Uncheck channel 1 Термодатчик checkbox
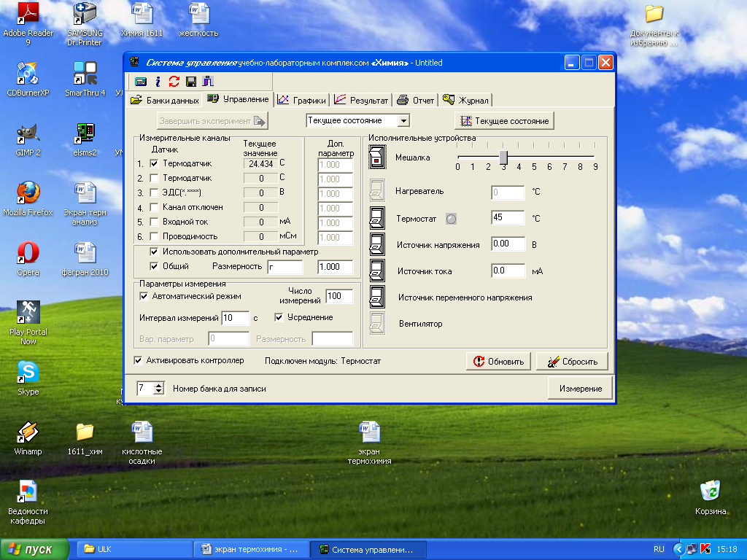The image size is (747, 560). [x=154, y=163]
